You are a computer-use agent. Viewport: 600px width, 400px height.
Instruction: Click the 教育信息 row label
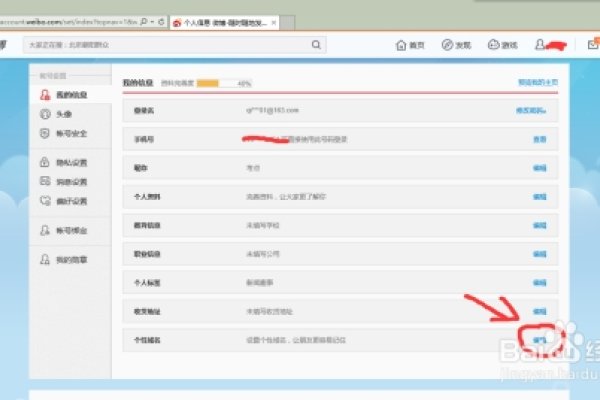click(147, 225)
